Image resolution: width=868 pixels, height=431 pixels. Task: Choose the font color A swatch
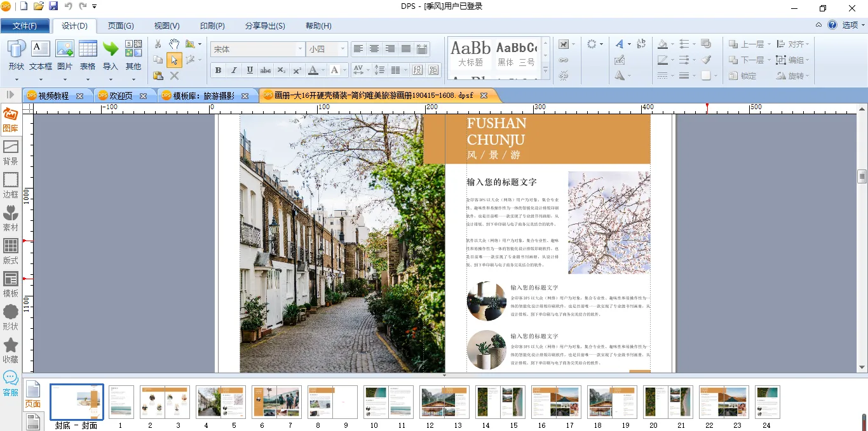click(x=313, y=70)
